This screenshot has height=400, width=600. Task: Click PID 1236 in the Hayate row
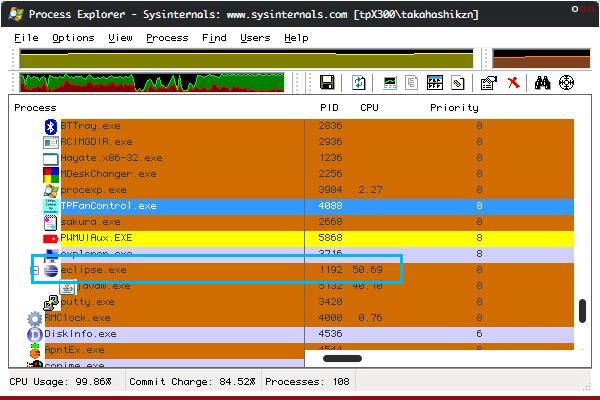tap(330, 158)
